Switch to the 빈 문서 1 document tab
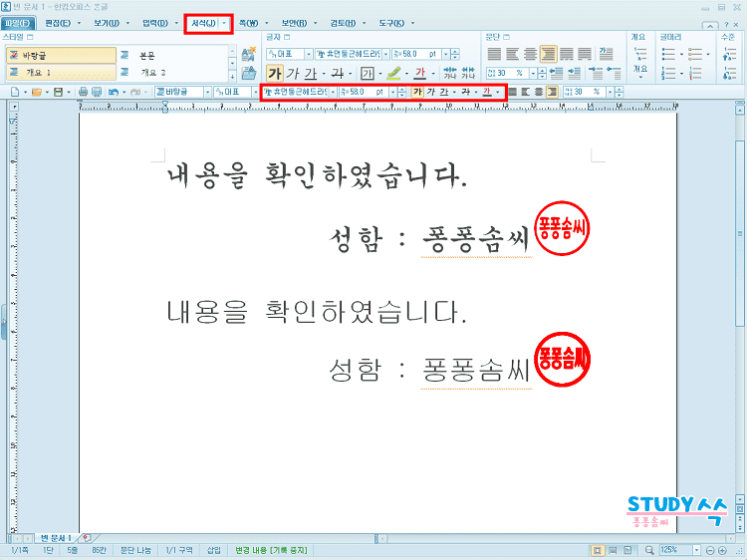 [x=56, y=538]
